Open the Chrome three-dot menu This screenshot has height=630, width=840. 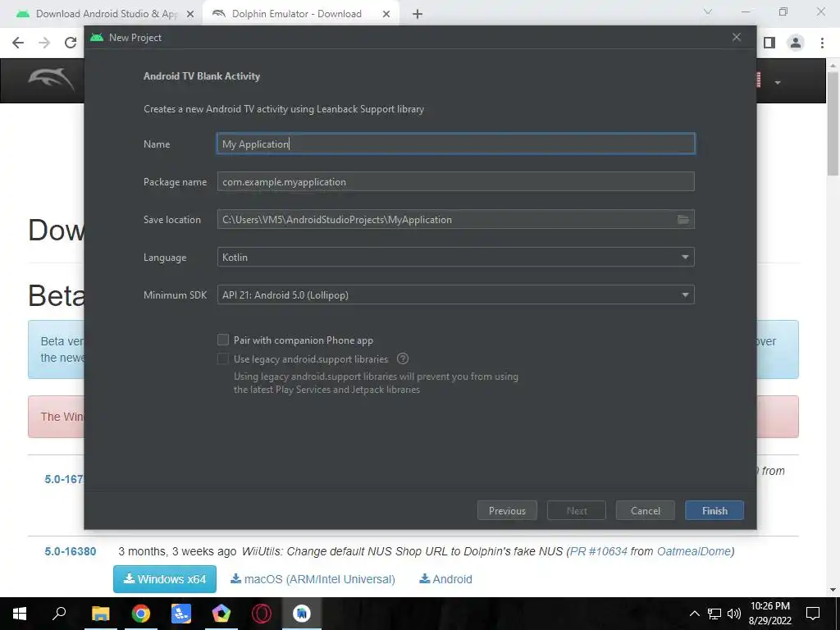point(822,43)
